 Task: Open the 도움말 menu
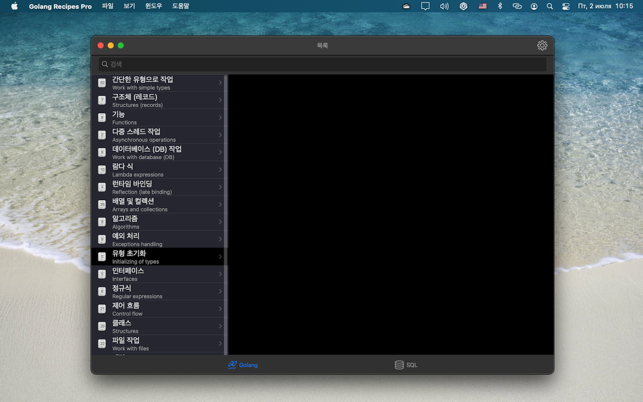[180, 6]
